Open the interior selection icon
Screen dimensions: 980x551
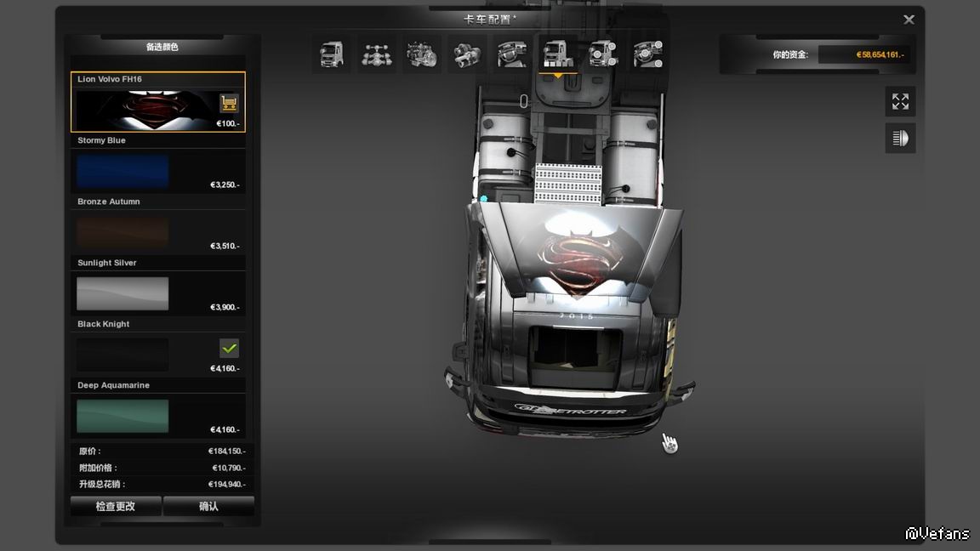[x=512, y=54]
